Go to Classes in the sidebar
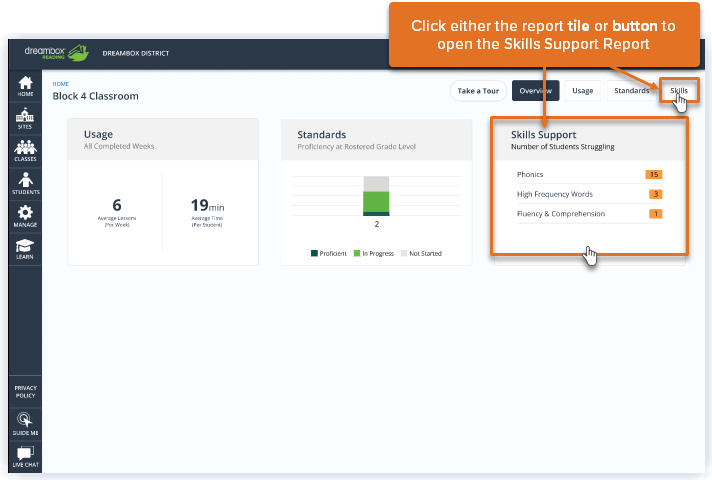The width and height of the screenshot is (712, 480). tap(25, 151)
